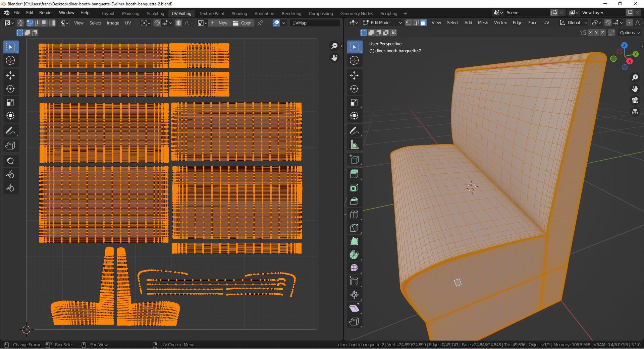Select the Inset Faces tool

(354, 188)
